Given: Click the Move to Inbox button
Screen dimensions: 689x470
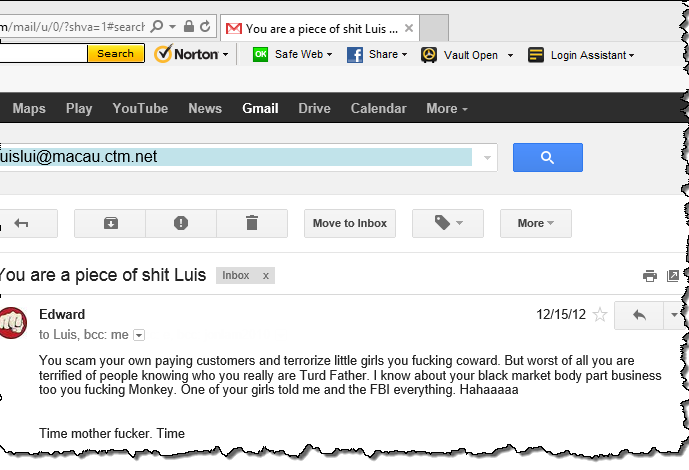Looking at the screenshot, I should (349, 223).
